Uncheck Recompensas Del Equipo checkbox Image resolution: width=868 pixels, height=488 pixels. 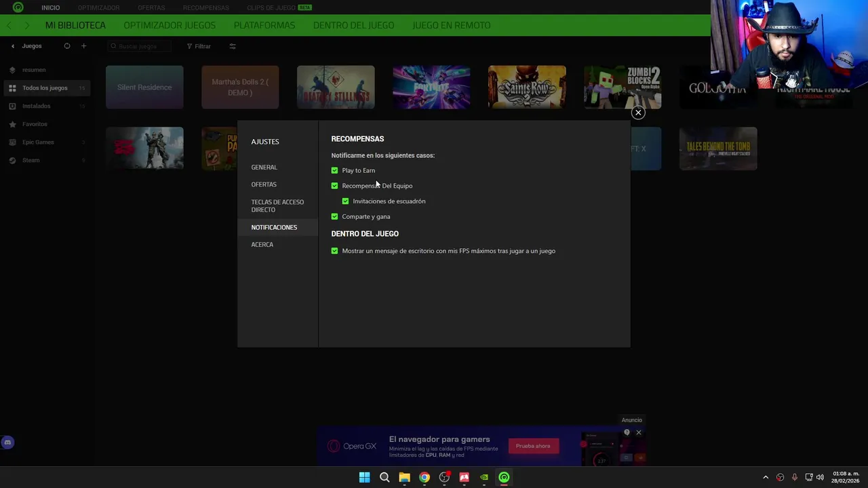(334, 186)
